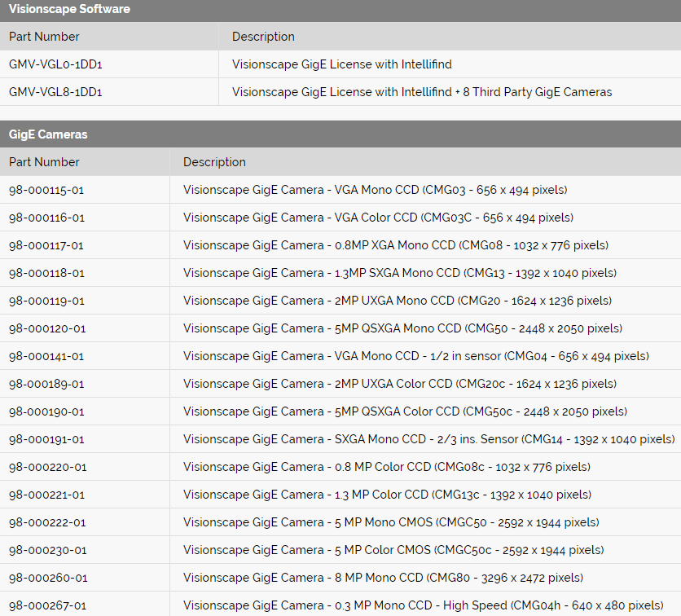Click the VGA Mono CCD CMG03 camera description
The width and height of the screenshot is (681, 616).
(376, 191)
